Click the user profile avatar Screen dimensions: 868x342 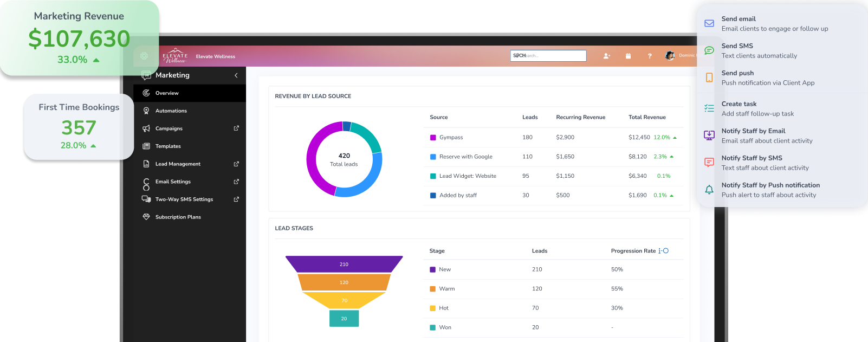click(670, 56)
